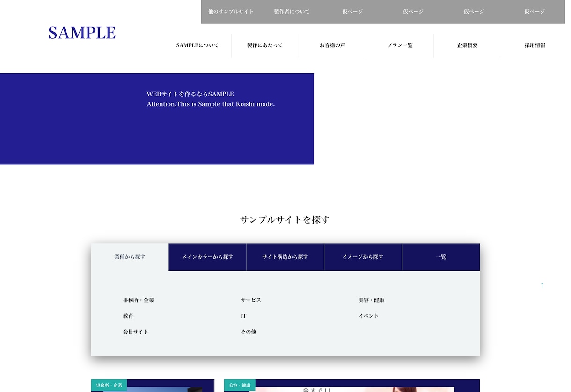Choose the イベント category link
Image resolution: width=571 pixels, height=392 pixels.
pyautogui.click(x=369, y=316)
